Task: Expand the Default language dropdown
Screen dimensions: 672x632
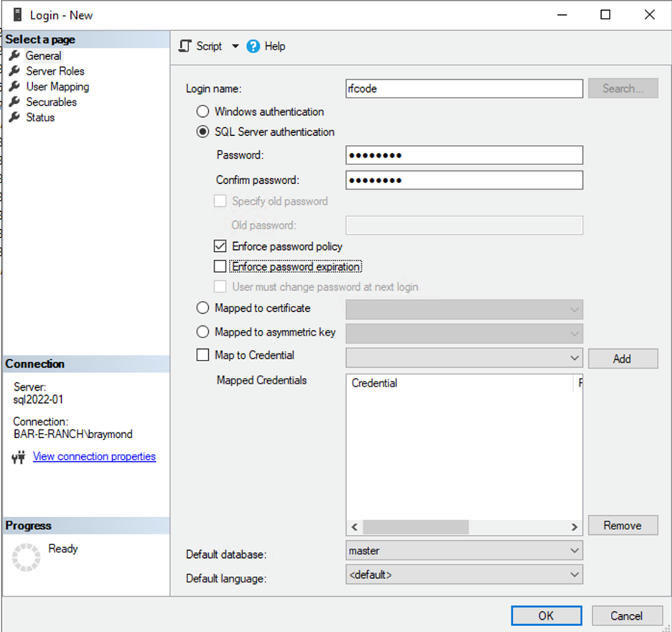Action: pos(464,575)
